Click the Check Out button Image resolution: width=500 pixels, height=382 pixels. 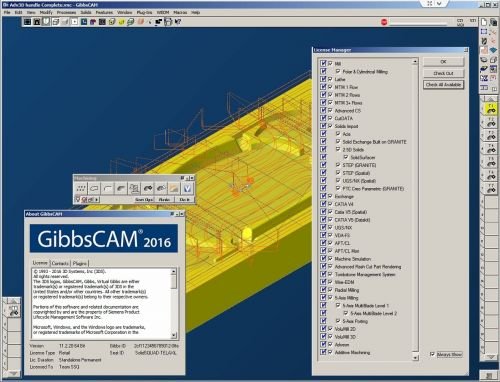pyautogui.click(x=443, y=73)
